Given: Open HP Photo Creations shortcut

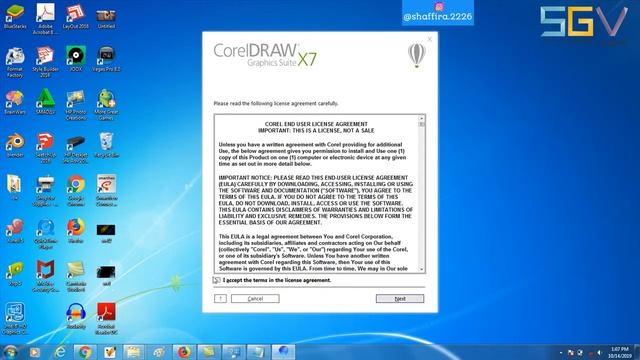Looking at the screenshot, I should (76, 105).
